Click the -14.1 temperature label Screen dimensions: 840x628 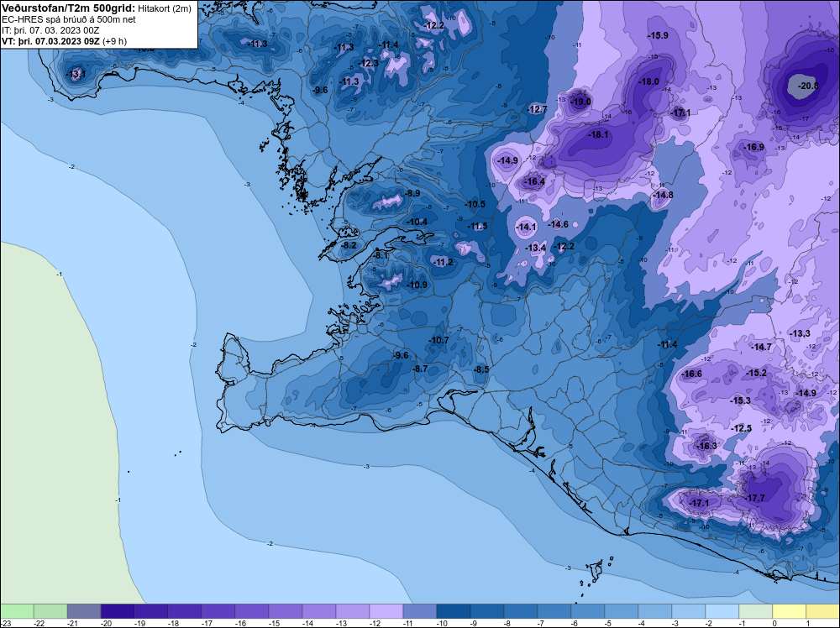click(526, 227)
